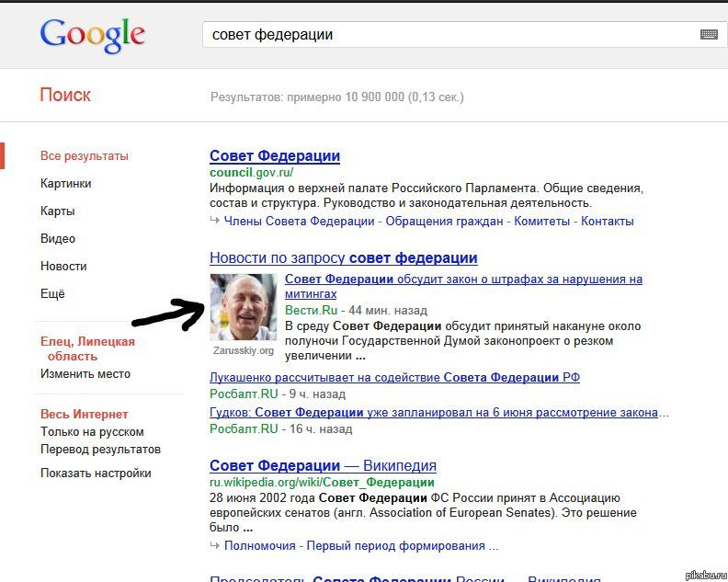This screenshot has height=582, width=728.
Task: Filter results with Только на русском
Action: [92, 431]
